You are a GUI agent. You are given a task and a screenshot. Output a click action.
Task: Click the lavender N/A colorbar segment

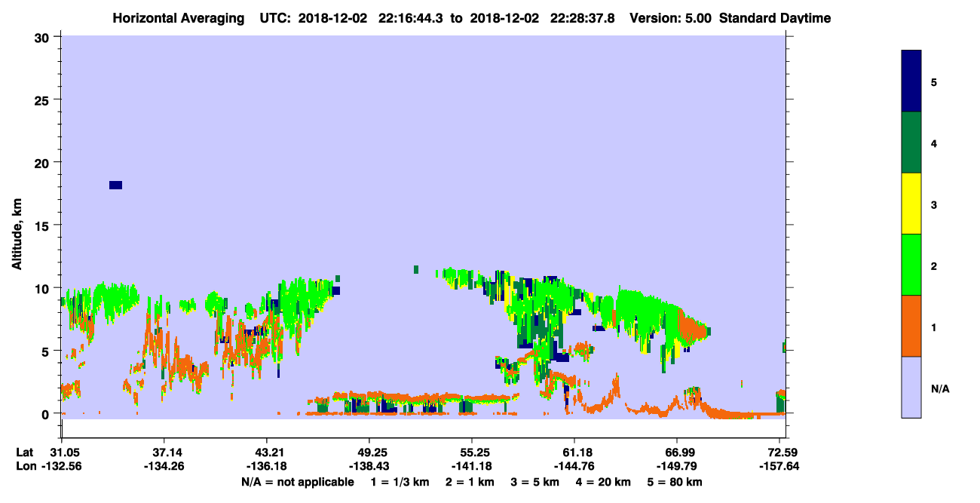coord(911,387)
